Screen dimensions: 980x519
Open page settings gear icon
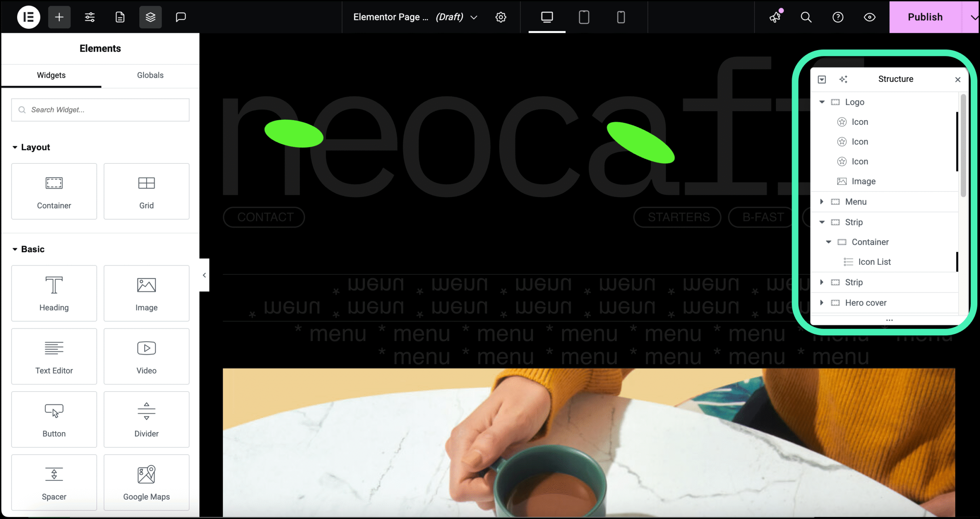point(501,17)
